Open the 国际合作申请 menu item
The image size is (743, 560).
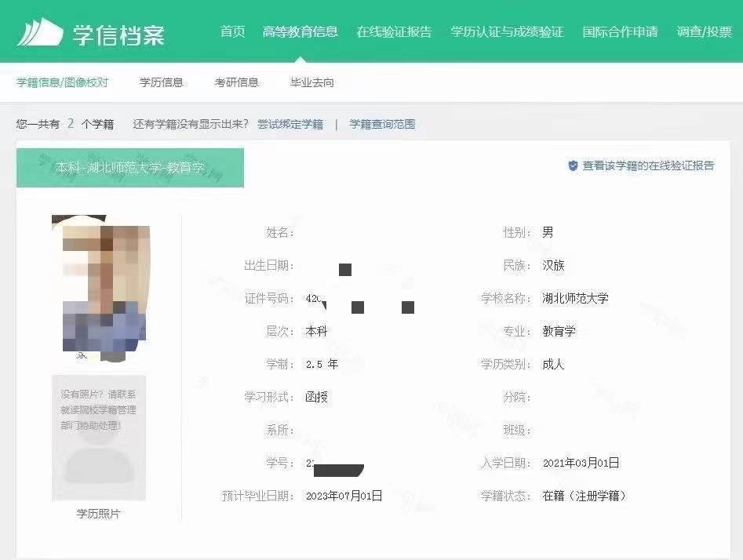click(x=620, y=32)
